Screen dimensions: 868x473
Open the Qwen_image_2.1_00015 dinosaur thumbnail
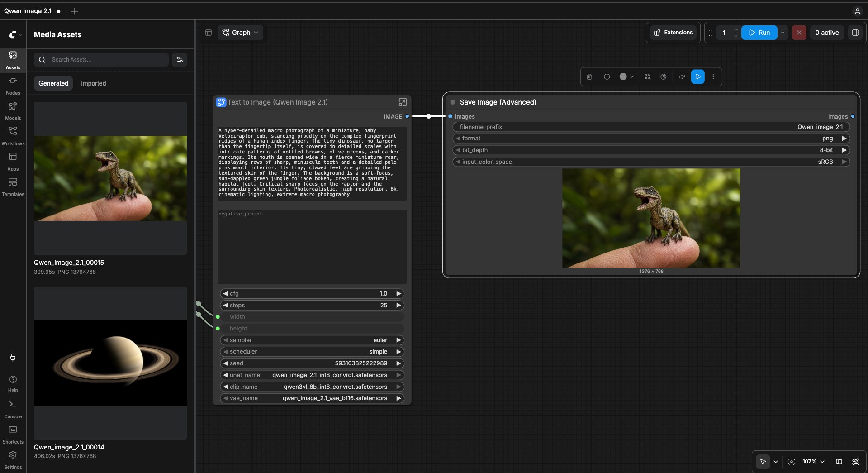(110, 178)
